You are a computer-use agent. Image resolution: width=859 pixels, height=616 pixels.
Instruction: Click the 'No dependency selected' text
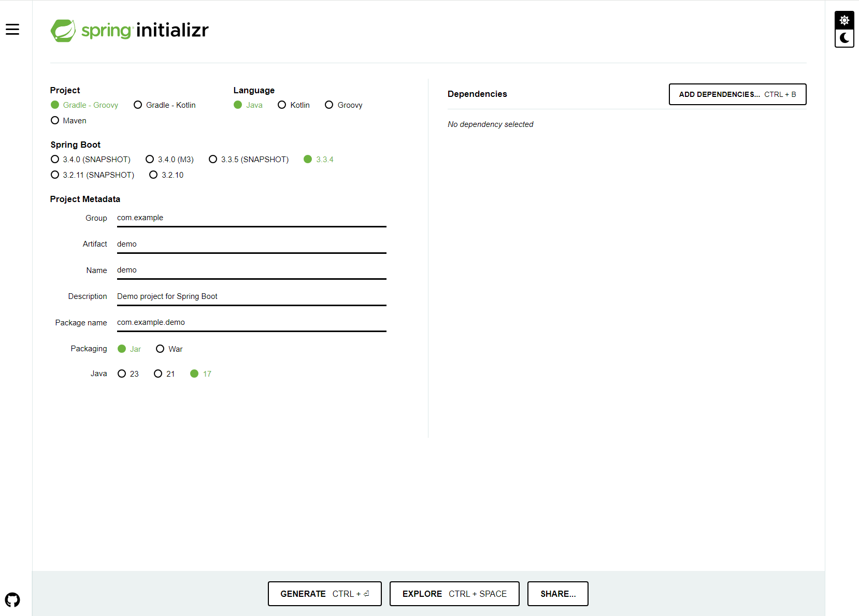491,124
